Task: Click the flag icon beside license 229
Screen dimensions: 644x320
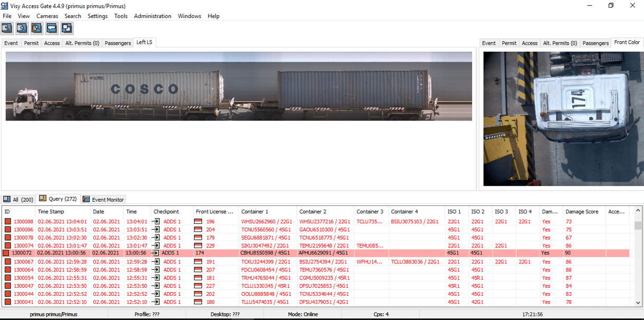Action: 198,246
